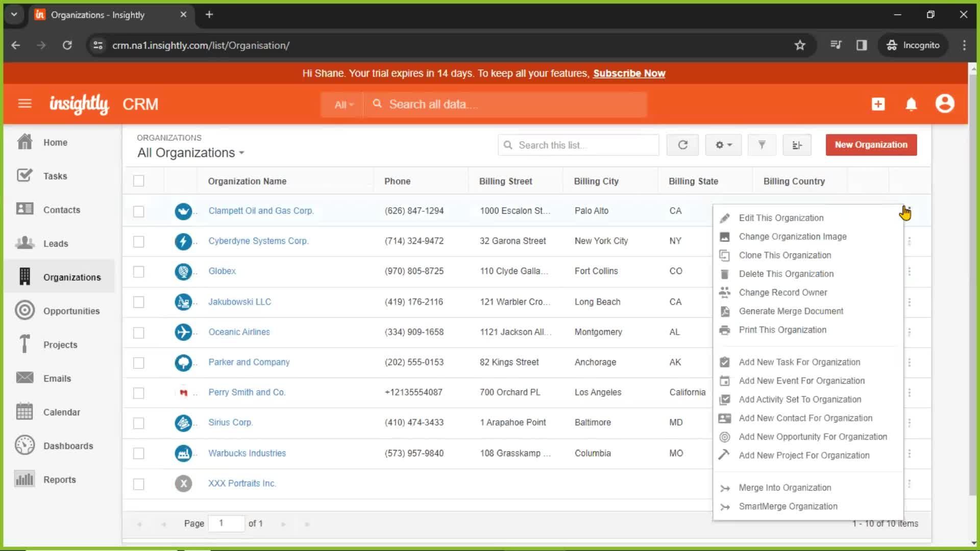Open Dashboards from the sidebar
This screenshot has height=551, width=980.
68,446
